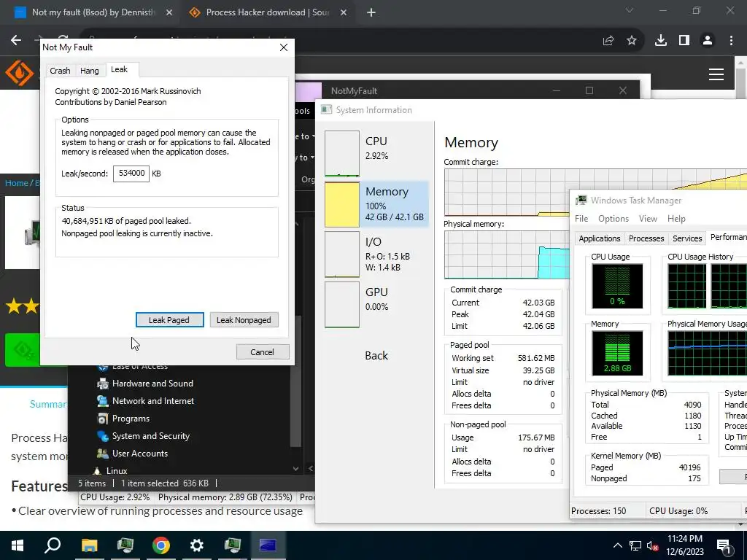Open Chrome downloads icon

tap(660, 41)
